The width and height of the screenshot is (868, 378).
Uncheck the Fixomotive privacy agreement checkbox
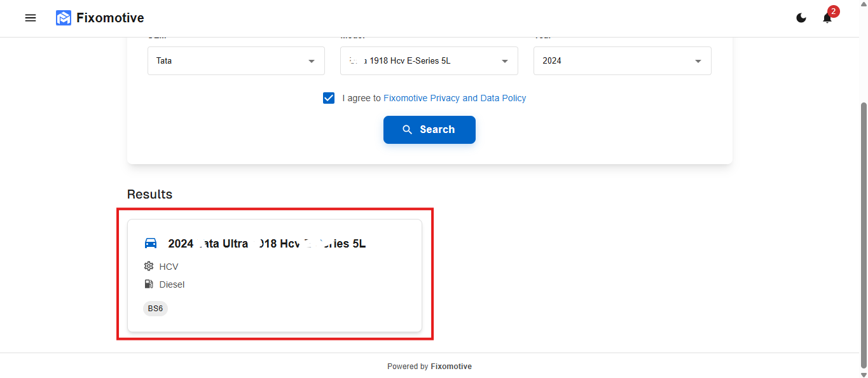pyautogui.click(x=329, y=98)
